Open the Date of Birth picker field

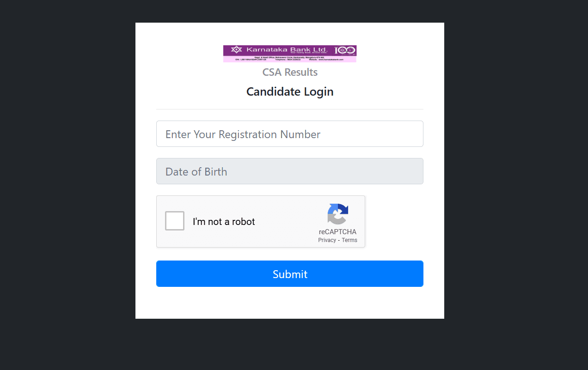click(x=290, y=171)
